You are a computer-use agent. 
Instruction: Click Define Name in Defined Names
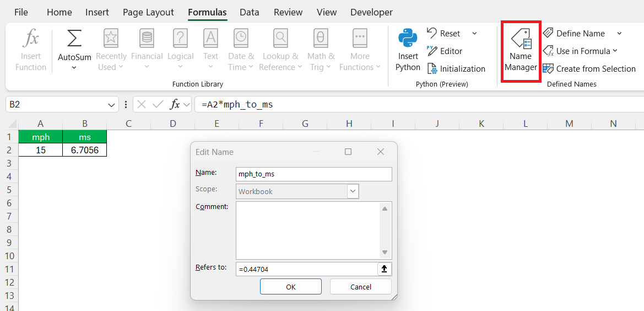click(574, 33)
